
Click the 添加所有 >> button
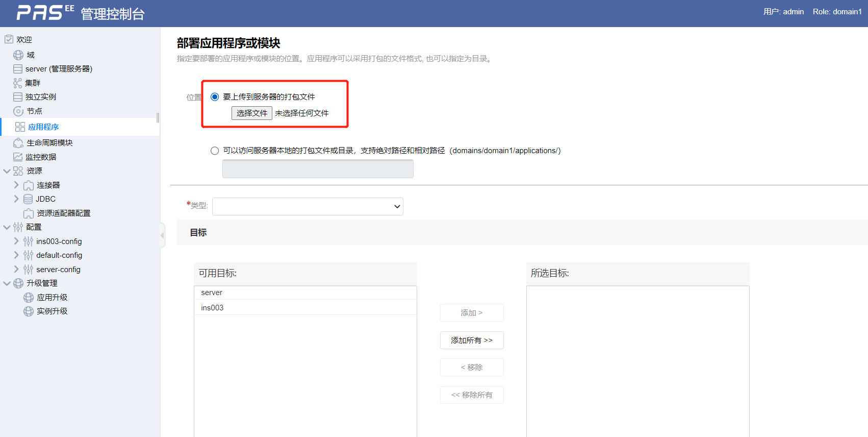pyautogui.click(x=472, y=341)
